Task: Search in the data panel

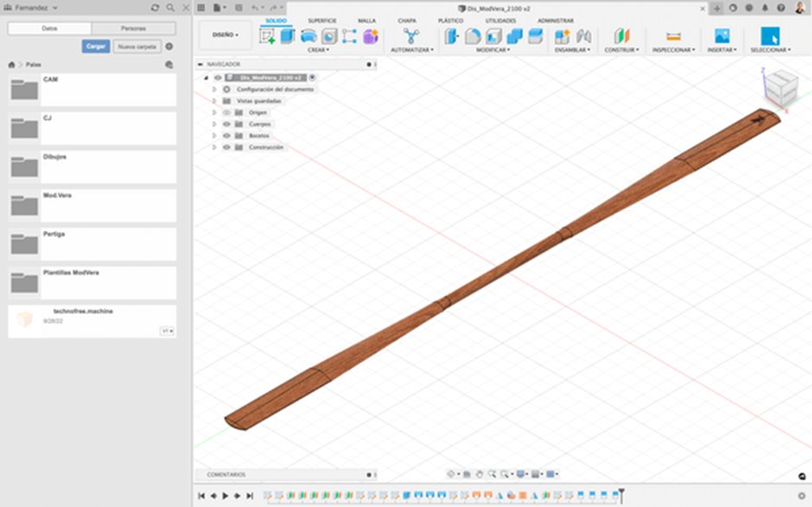Action: click(171, 8)
